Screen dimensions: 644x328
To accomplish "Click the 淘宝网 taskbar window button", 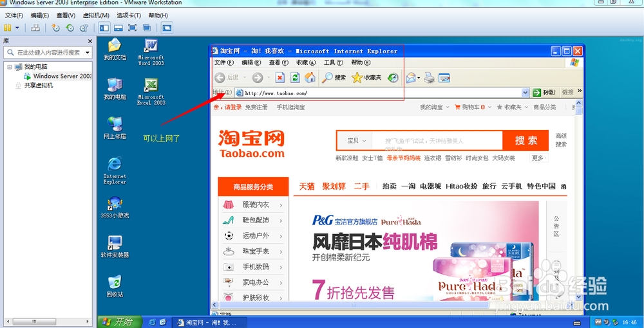I will [x=209, y=322].
